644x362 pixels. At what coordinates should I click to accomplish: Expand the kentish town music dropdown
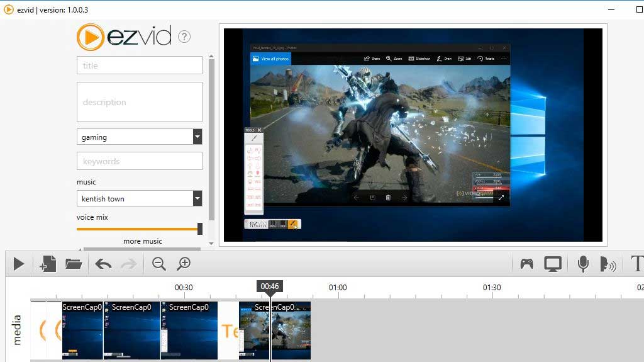[x=197, y=198]
